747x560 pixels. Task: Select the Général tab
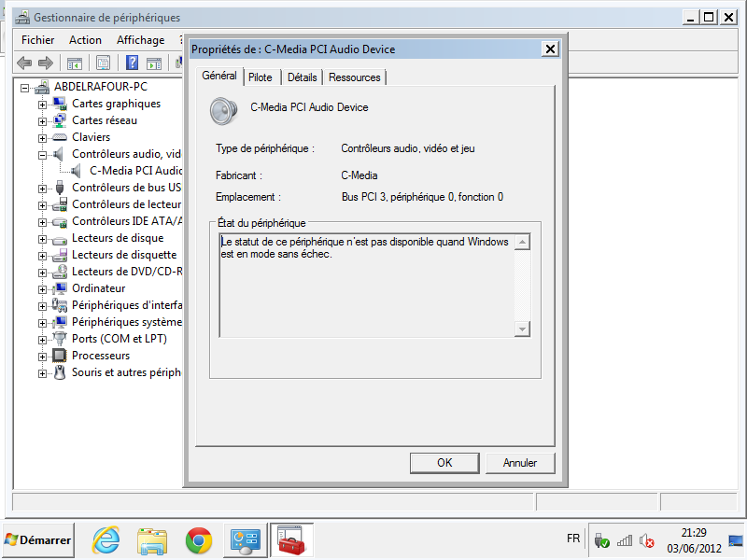click(x=219, y=76)
